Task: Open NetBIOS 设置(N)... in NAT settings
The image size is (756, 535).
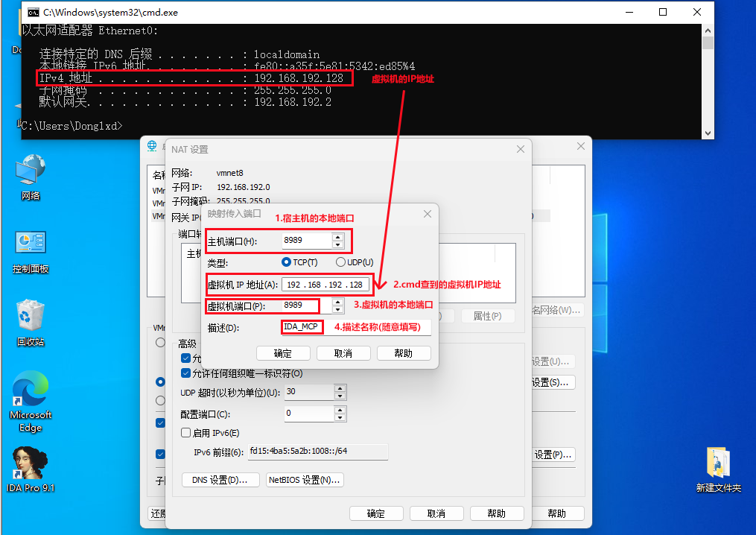Action: (305, 480)
